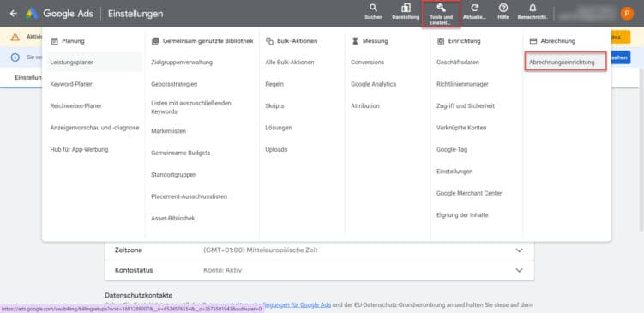This screenshot has width=644, height=313.
Task: Click the Datenverarbeitungsbedingungen für Google Ads link
Action: tap(267, 304)
